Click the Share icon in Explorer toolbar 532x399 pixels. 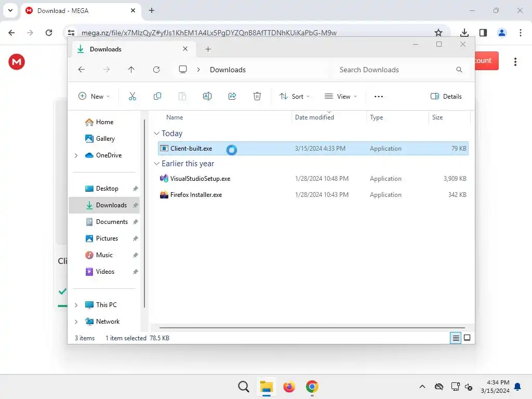tap(232, 96)
